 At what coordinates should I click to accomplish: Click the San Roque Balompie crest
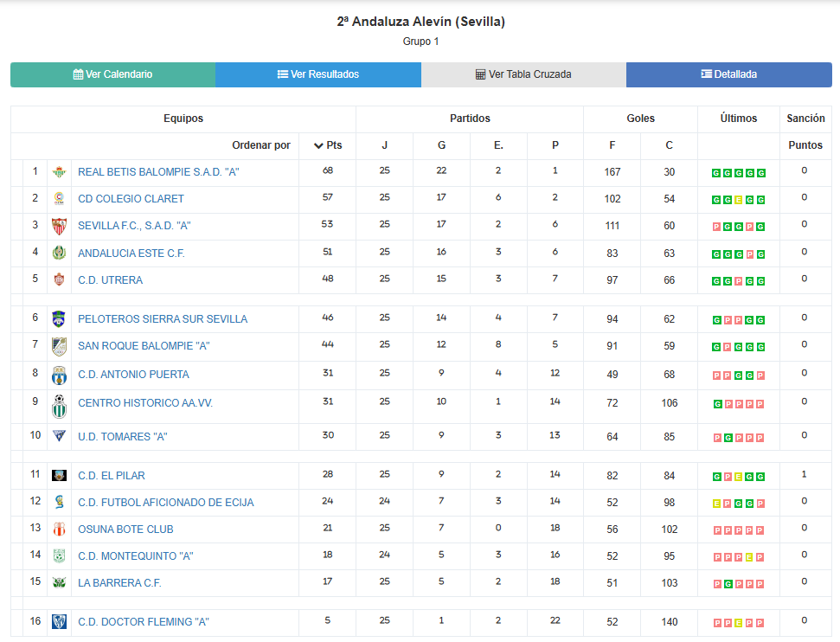pyautogui.click(x=59, y=347)
